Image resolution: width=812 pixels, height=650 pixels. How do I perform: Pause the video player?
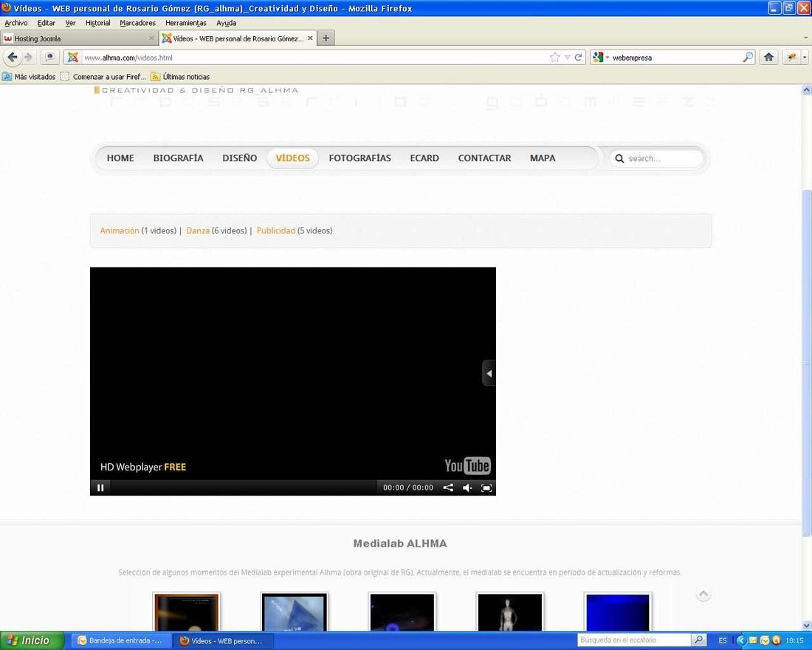[100, 487]
